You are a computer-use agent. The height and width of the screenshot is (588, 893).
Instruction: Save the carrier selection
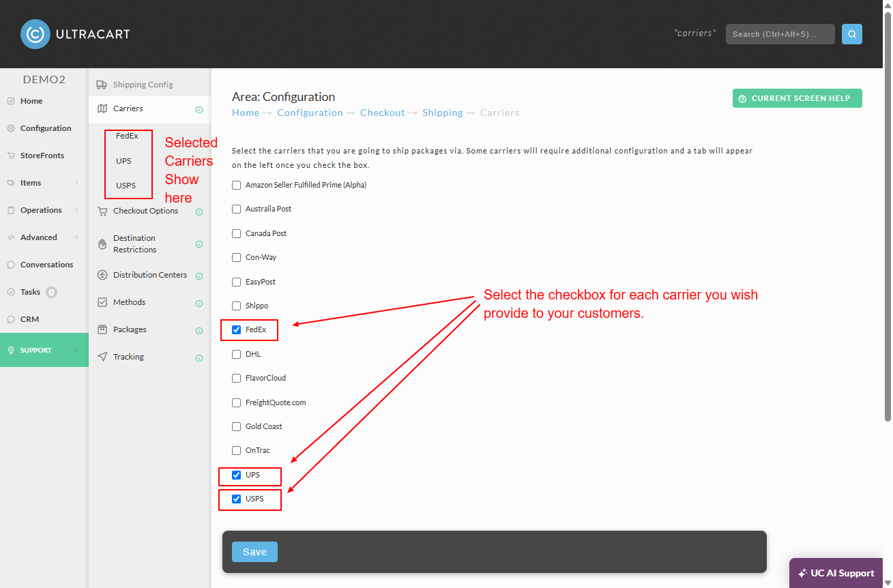254,552
